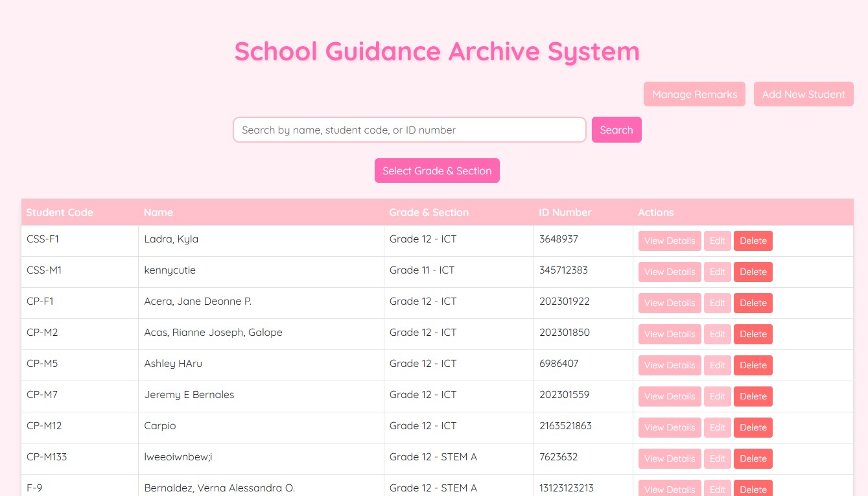Delete the CP-F1 student row
This screenshot has width=868, height=496.
click(x=753, y=303)
